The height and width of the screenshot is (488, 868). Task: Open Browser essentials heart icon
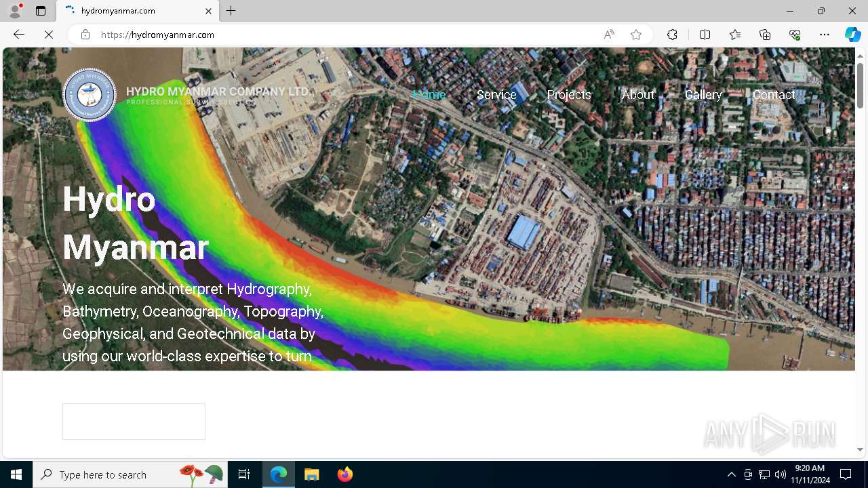pyautogui.click(x=795, y=35)
